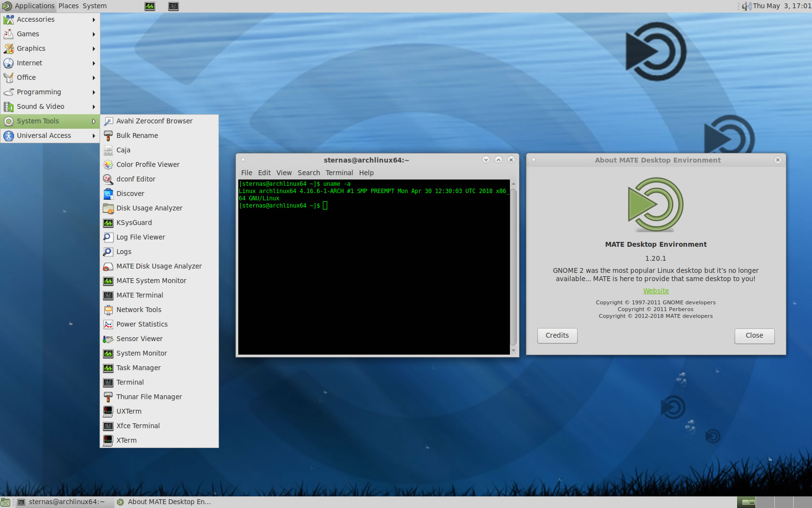812x508 pixels.
Task: Open Sensor Viewer
Action: (159, 339)
